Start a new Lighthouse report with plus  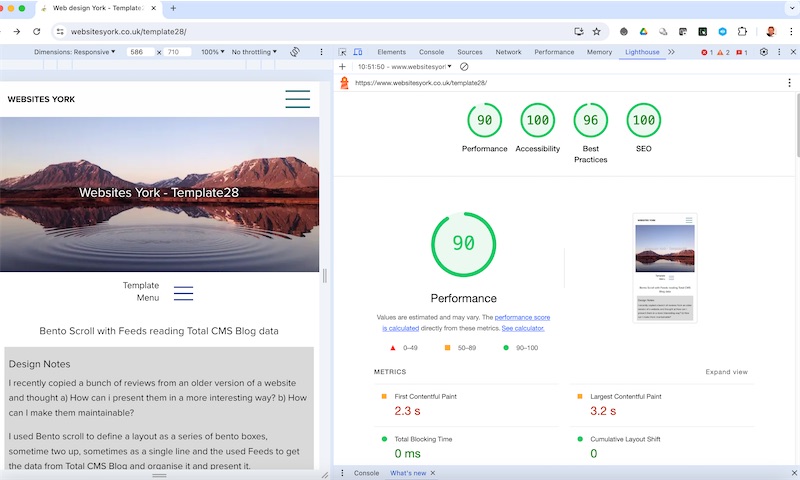342,67
